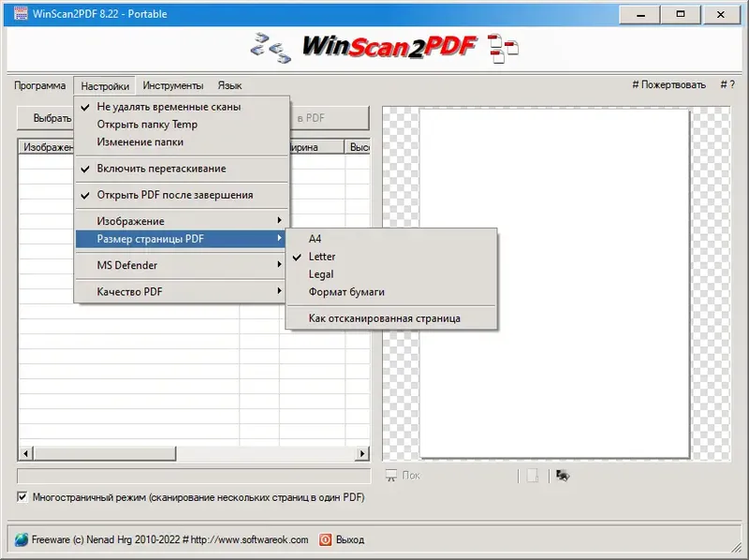Click the globe icon beside Freeware text
Image resolution: width=749 pixels, height=560 pixels.
(x=22, y=539)
